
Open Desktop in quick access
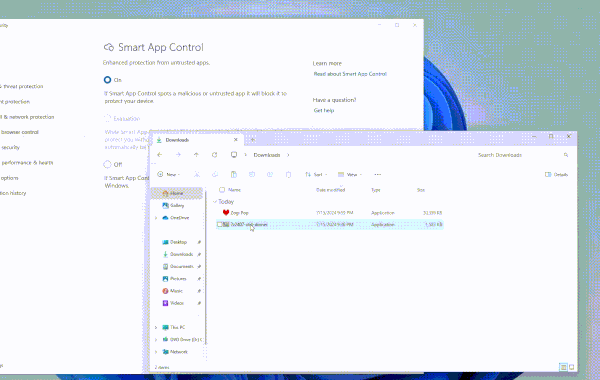point(178,242)
